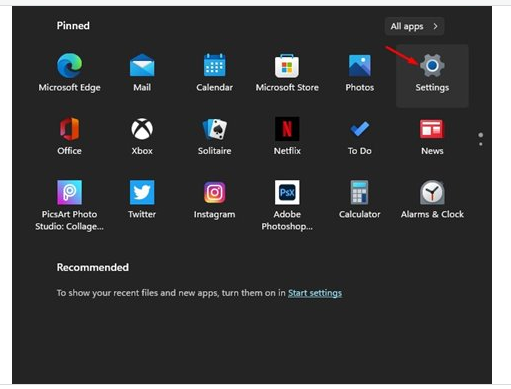The width and height of the screenshot is (511, 389).
Task: Click the Pinned section heading
Action: (x=73, y=26)
